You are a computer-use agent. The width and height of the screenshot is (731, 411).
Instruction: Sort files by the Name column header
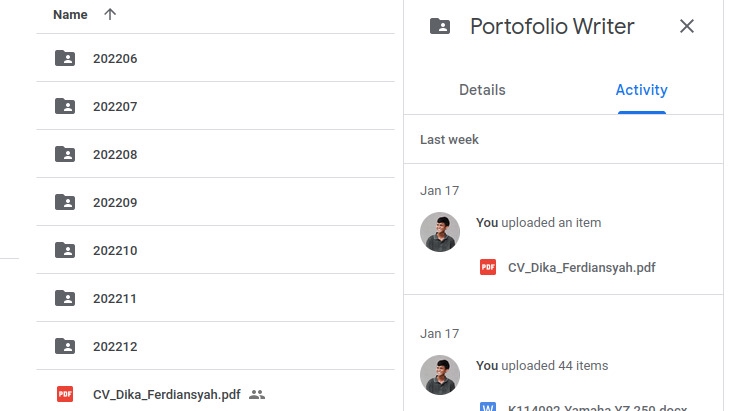(x=70, y=14)
